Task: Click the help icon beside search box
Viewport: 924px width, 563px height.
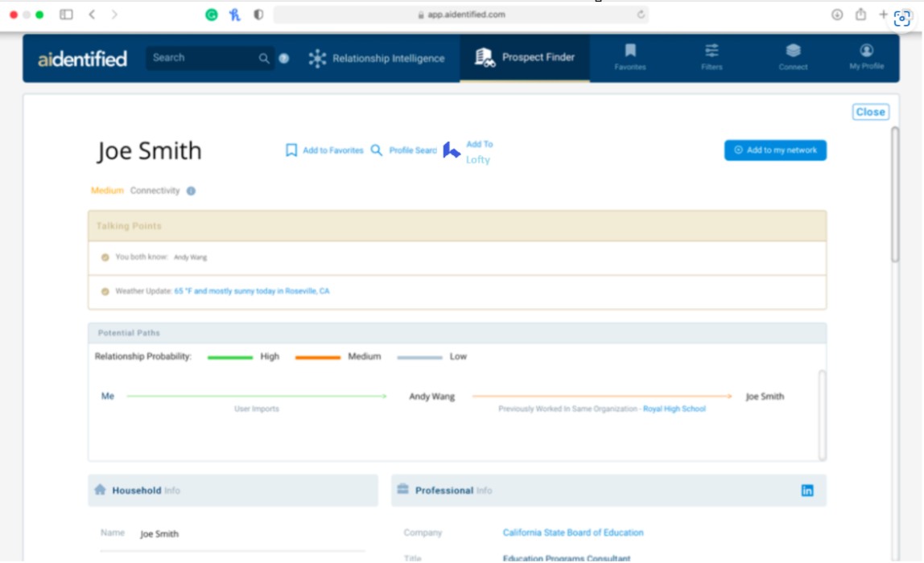Action: coord(284,59)
